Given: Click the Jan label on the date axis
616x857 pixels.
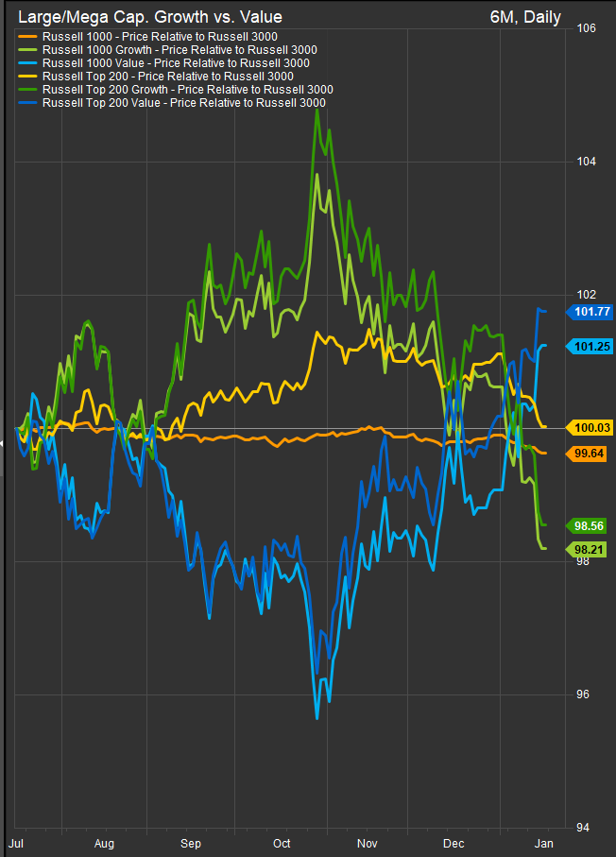Looking at the screenshot, I should click(x=544, y=841).
